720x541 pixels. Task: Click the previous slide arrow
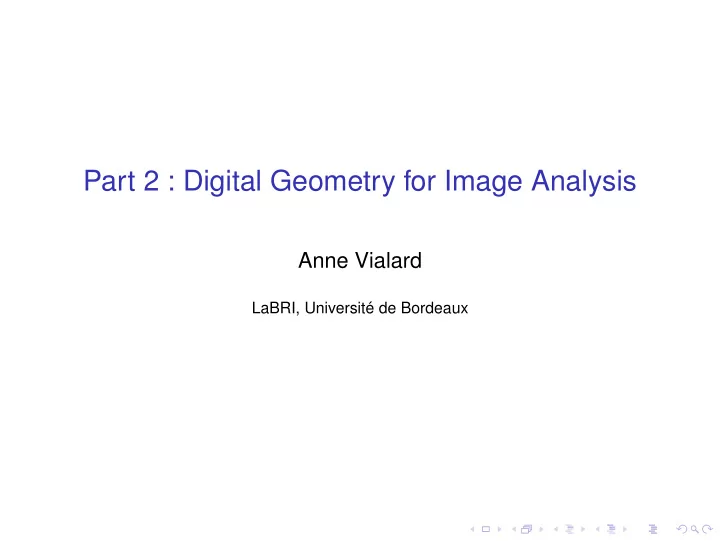point(472,529)
